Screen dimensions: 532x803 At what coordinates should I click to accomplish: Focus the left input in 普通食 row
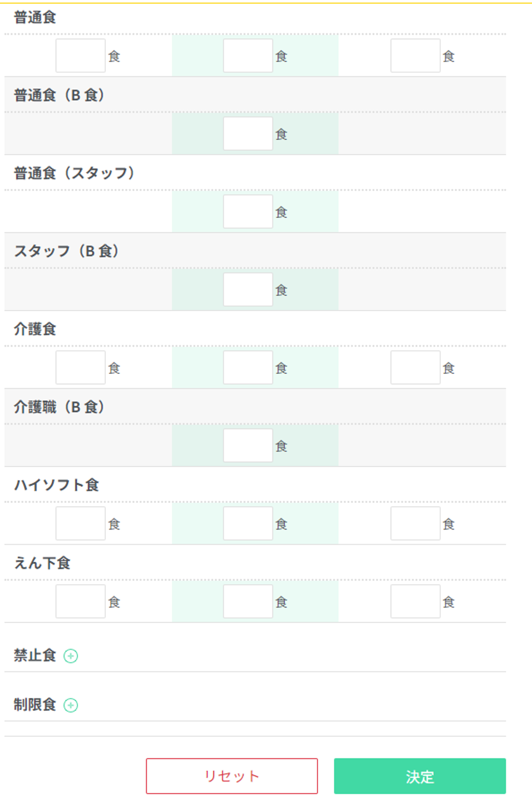point(80,56)
